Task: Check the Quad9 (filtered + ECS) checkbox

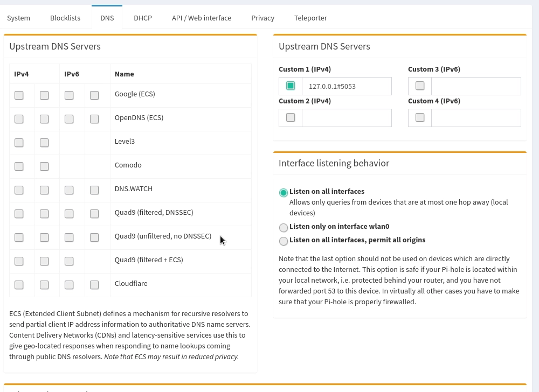Action: [x=19, y=261]
